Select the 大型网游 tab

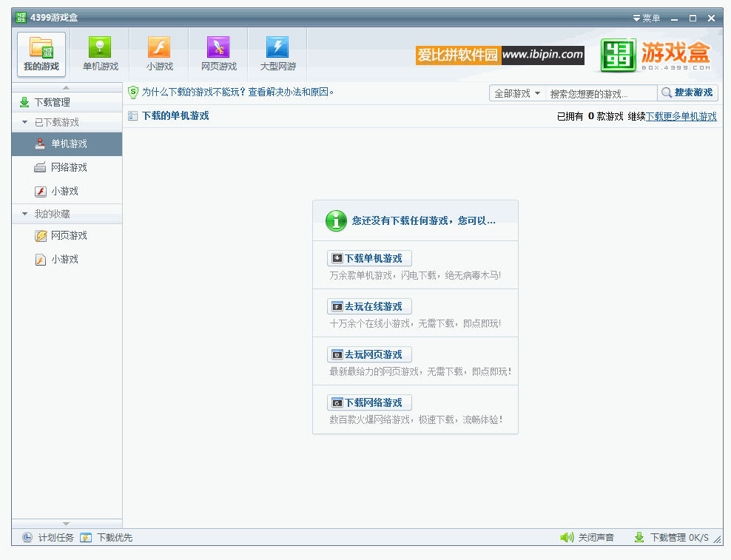278,54
